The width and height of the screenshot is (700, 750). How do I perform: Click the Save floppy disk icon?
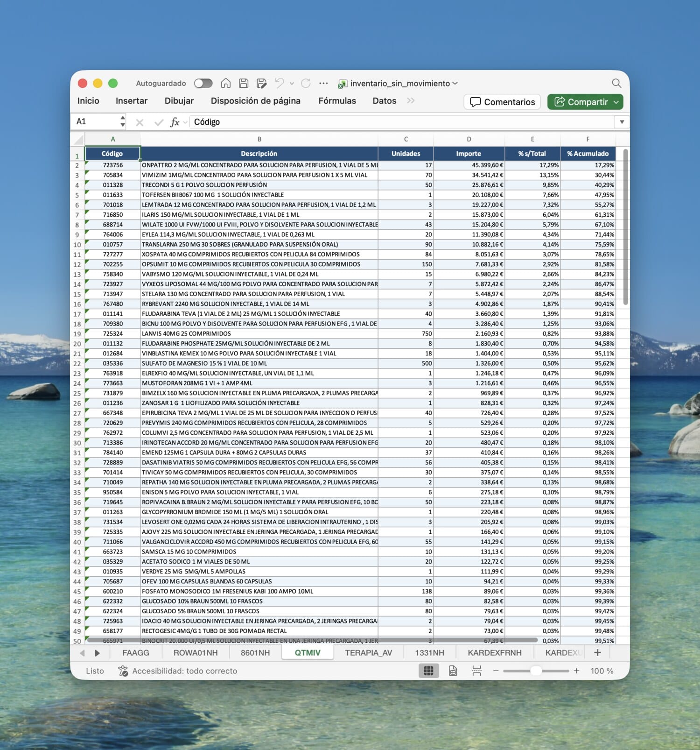[244, 83]
